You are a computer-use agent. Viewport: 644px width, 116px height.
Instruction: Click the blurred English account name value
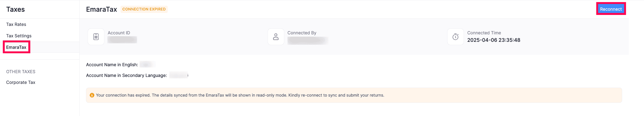point(147,65)
